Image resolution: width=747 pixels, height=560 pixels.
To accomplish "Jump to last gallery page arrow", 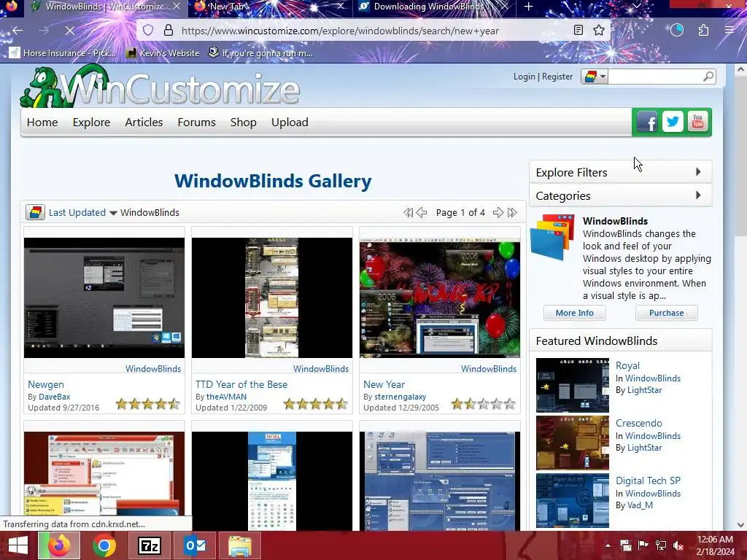I will 512,212.
